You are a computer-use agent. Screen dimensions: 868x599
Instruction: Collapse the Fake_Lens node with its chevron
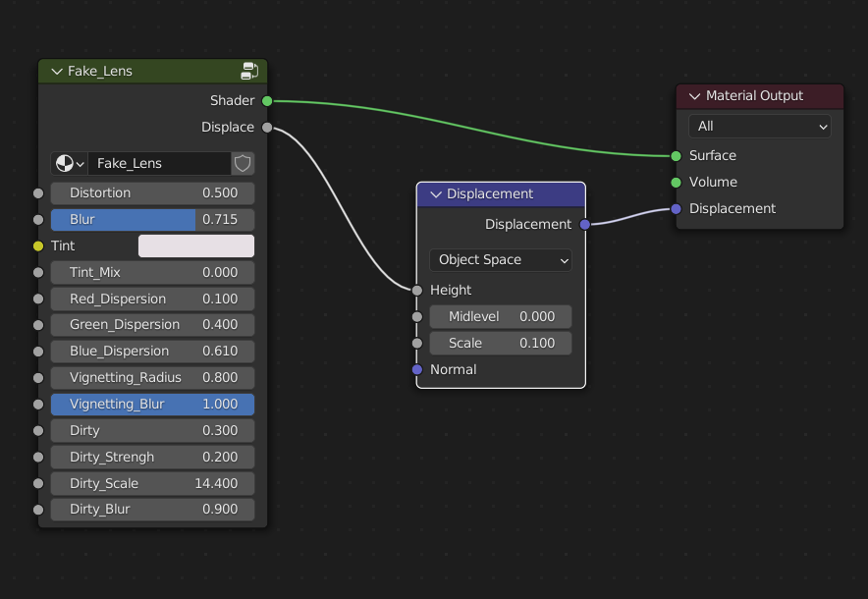(56, 71)
